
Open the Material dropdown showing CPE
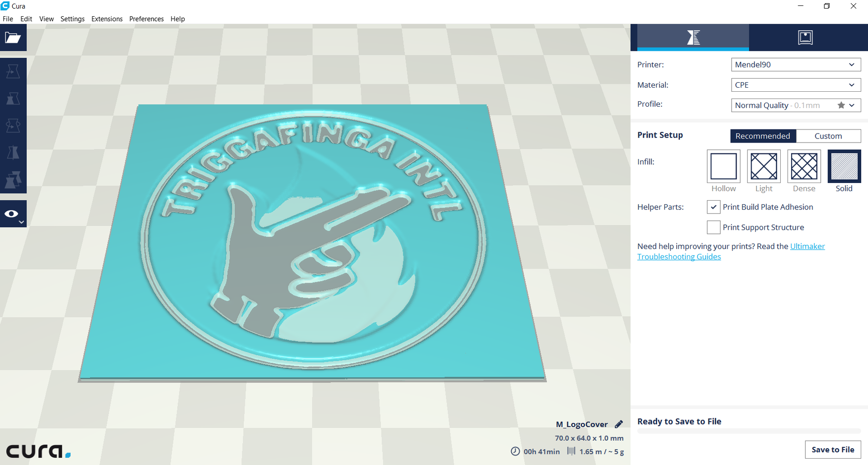point(796,85)
